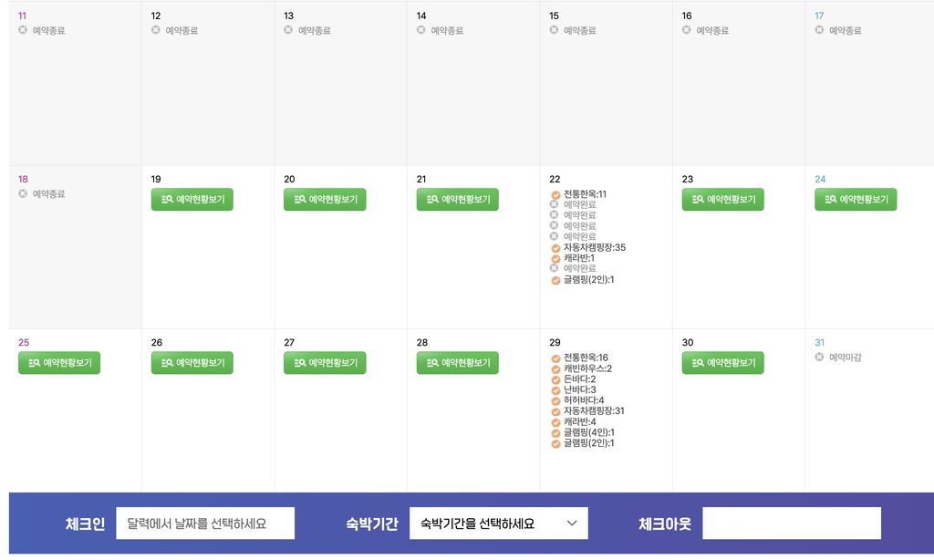Viewport: 934px width, 560px height.
Task: Click the check icon beside 캐라반:1
Action: (x=555, y=258)
